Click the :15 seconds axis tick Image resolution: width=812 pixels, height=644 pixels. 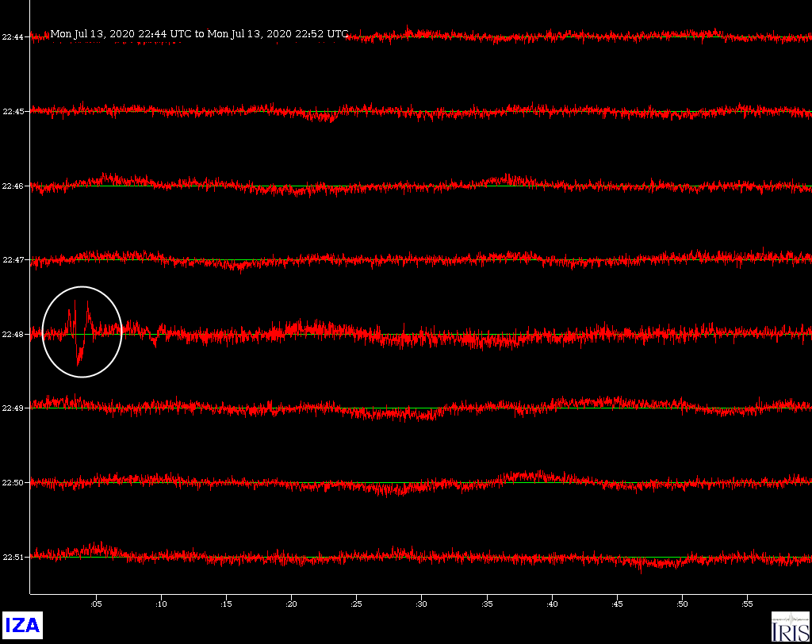click(226, 604)
